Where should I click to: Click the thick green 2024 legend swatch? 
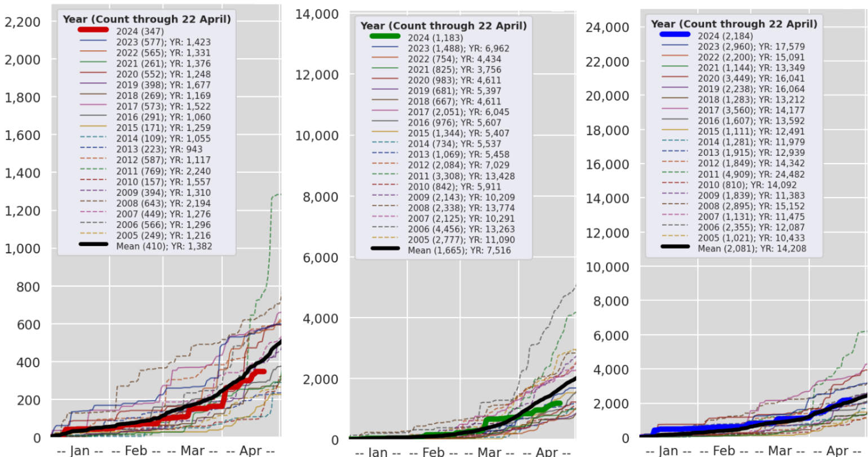(x=386, y=37)
